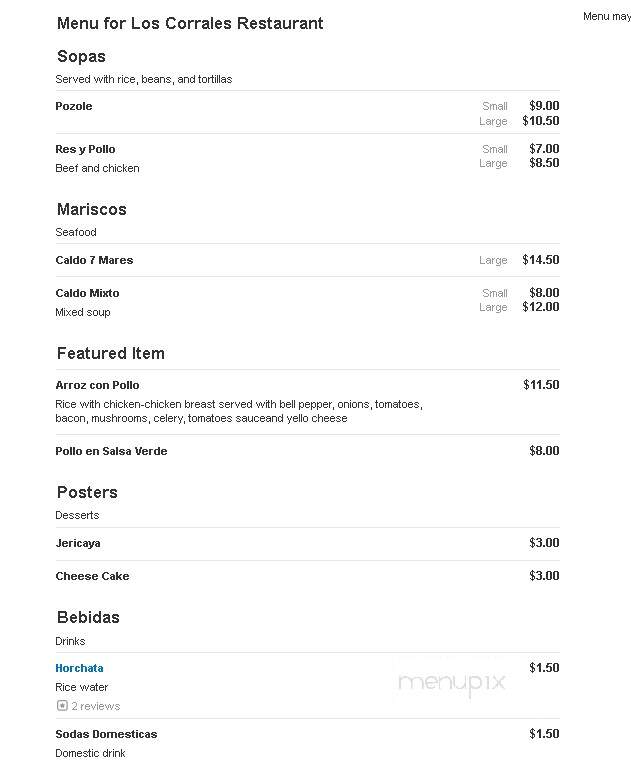Open the 2 reviews link

click(96, 706)
